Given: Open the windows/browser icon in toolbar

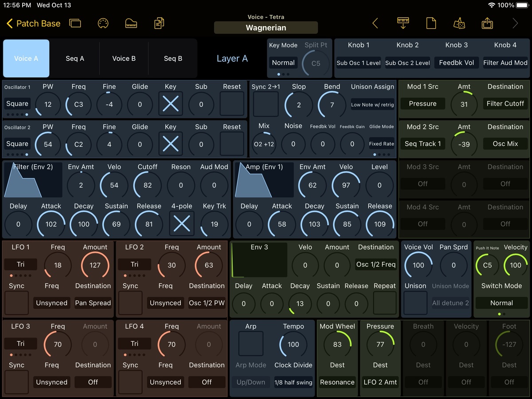Looking at the screenshot, I should (75, 23).
